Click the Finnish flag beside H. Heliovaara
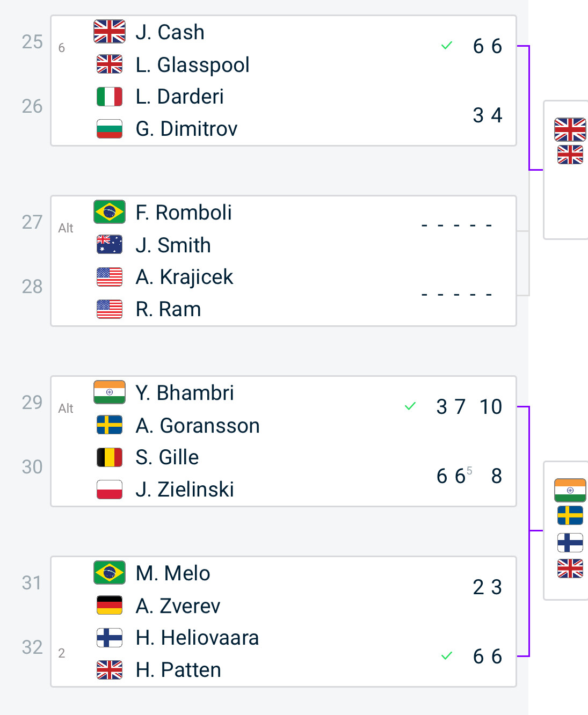 [110, 638]
